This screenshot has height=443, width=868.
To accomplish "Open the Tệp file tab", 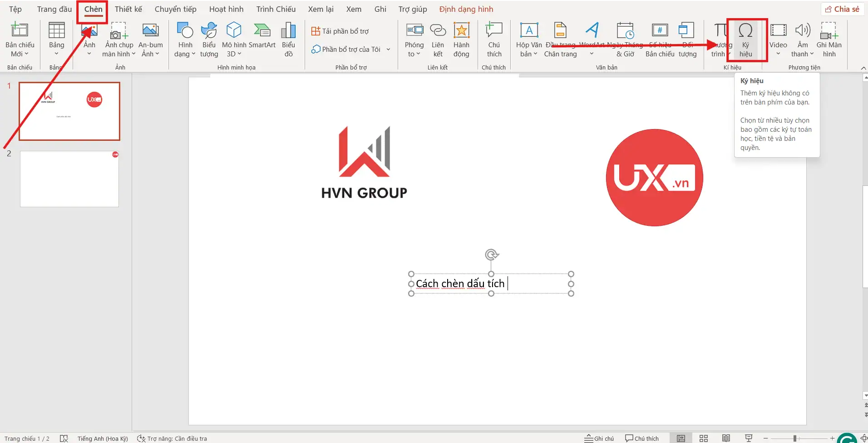I will 15,9.
